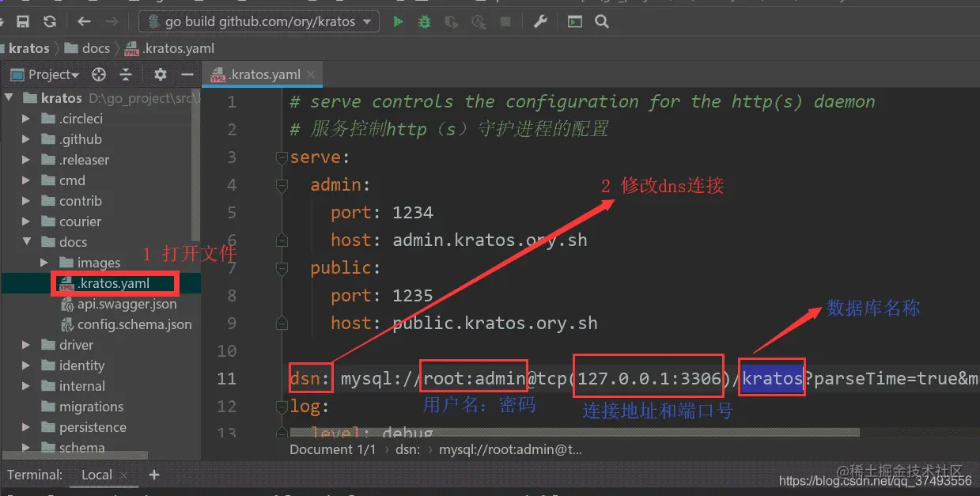
Task: Click .kratos.yaml breadcrumb in navigation bar
Action: pos(168,48)
